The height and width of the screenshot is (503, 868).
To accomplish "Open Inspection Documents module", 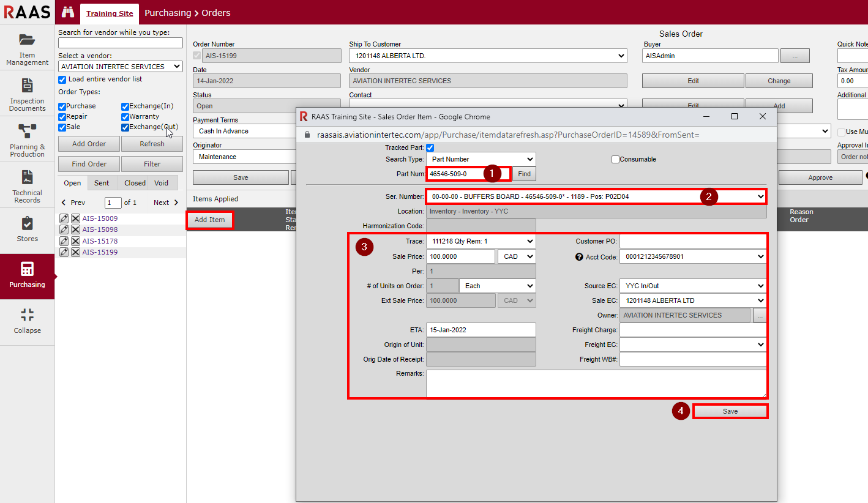I will pos(27,94).
